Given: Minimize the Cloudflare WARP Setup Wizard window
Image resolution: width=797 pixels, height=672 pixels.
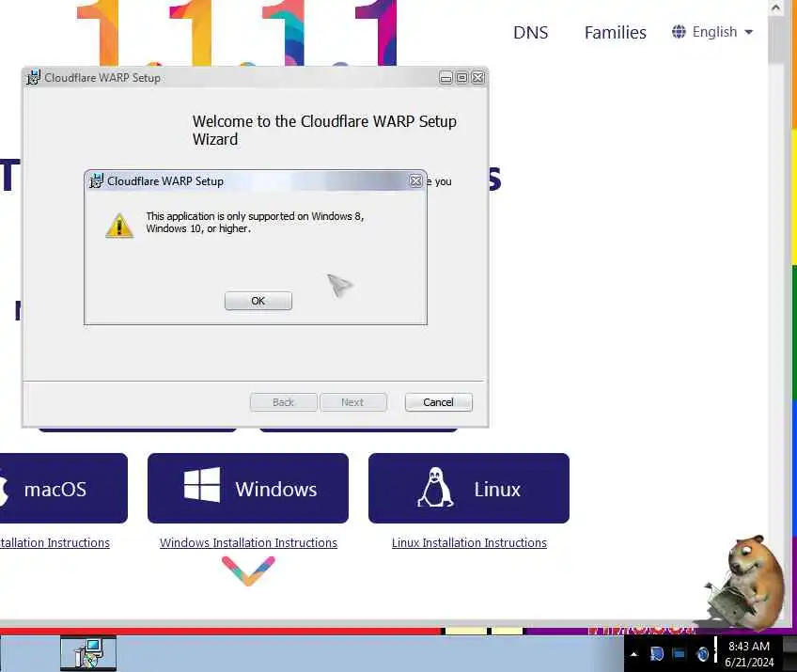Looking at the screenshot, I should (445, 78).
